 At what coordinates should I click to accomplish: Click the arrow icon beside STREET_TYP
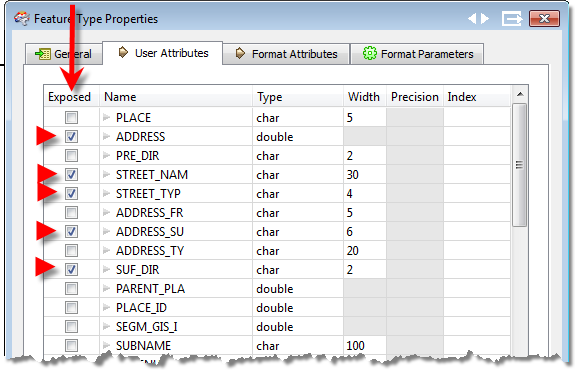point(107,194)
